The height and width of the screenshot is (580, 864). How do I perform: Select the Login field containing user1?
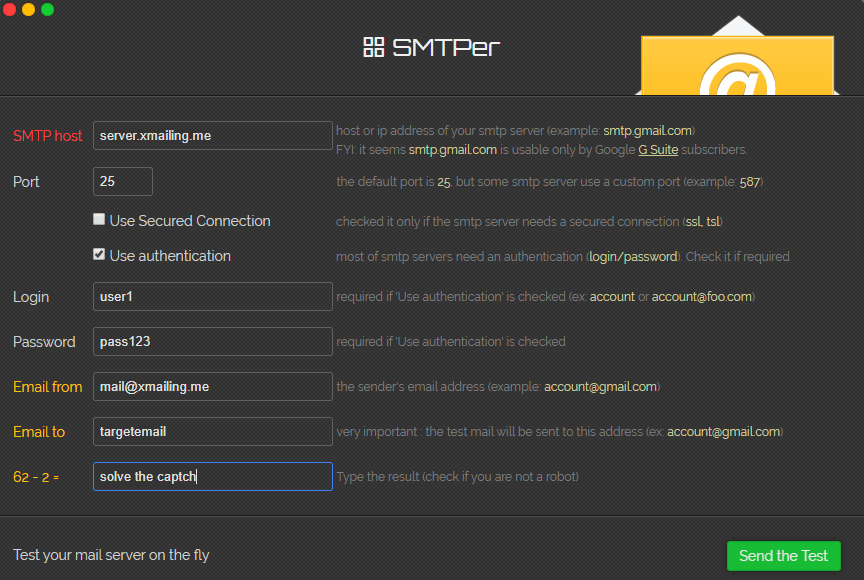212,296
